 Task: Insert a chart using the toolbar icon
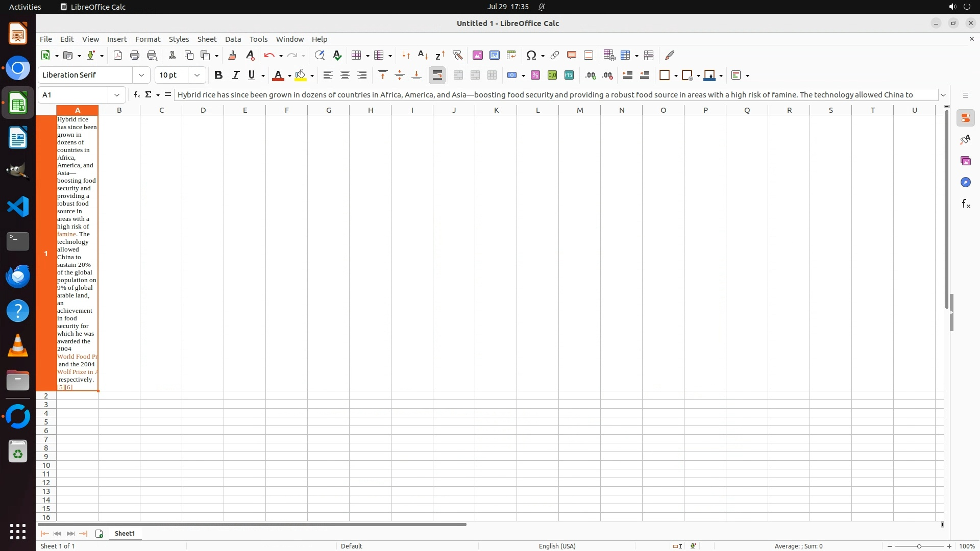(x=494, y=55)
